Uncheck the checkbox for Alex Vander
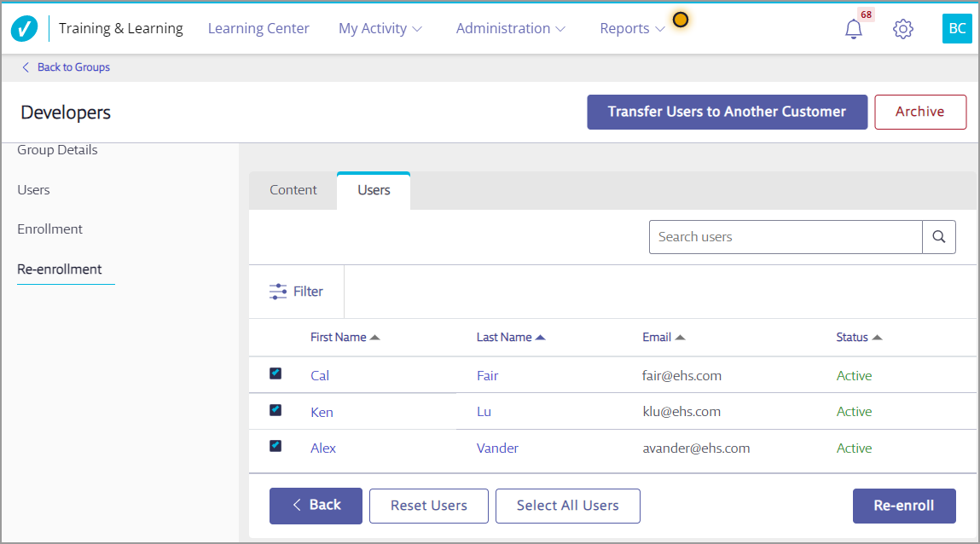This screenshot has height=544, width=980. click(x=275, y=446)
